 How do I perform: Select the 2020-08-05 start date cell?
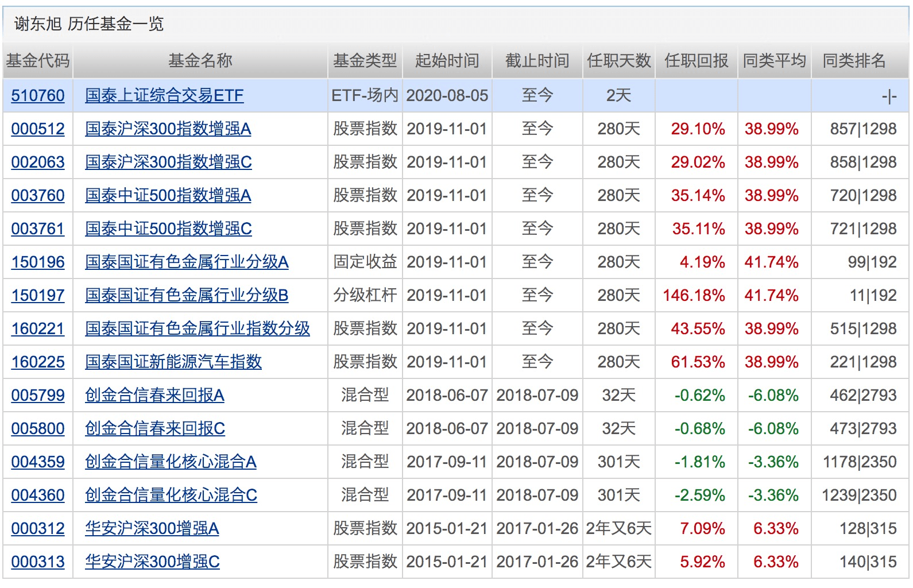tap(447, 95)
